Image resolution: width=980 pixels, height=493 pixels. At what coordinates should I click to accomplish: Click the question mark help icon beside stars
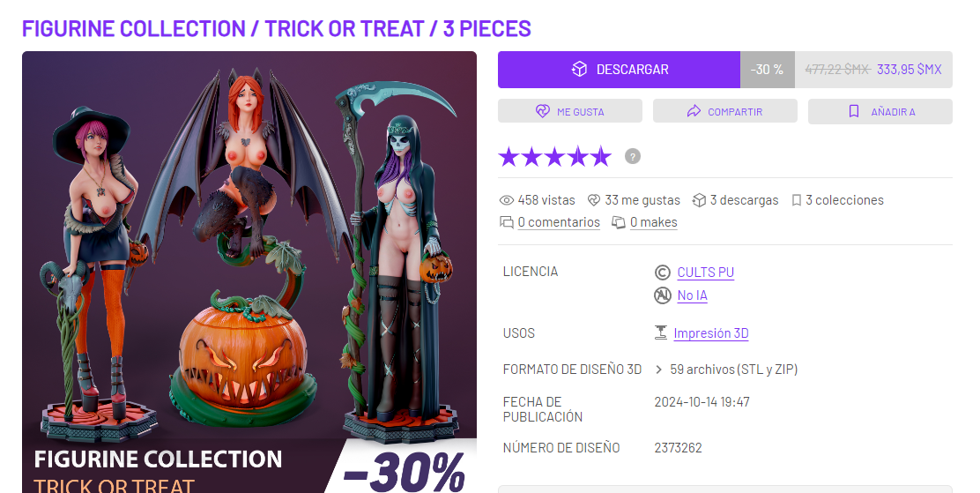pyautogui.click(x=633, y=156)
